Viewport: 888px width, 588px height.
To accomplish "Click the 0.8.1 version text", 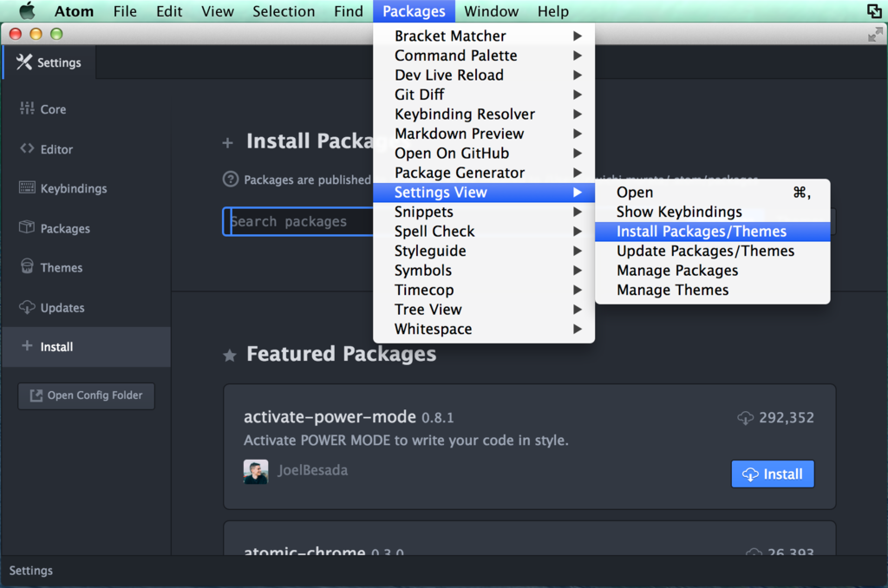I will click(x=438, y=418).
